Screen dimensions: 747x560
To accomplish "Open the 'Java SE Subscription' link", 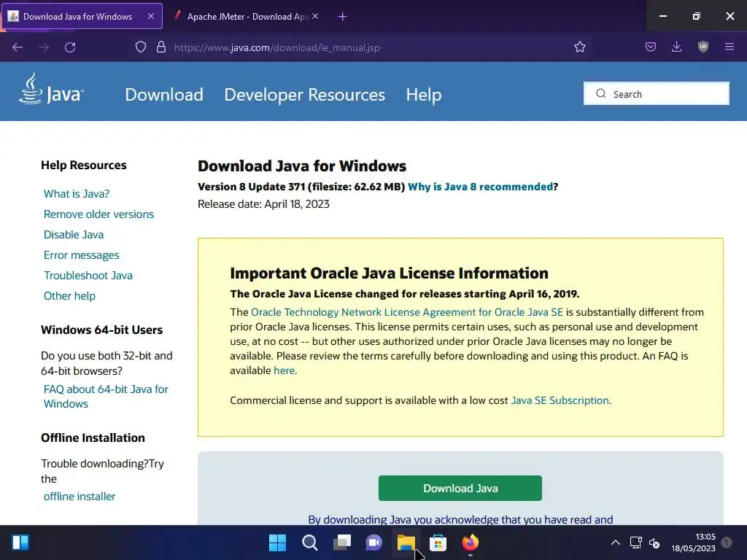I will click(560, 400).
